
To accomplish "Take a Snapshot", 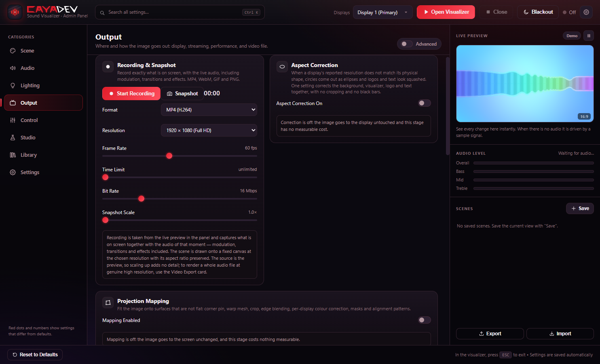I will [x=182, y=93].
